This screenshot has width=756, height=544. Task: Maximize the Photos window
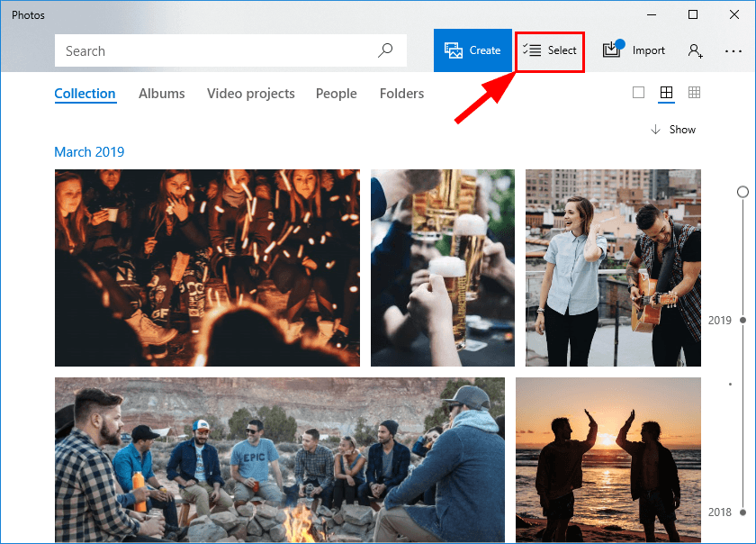point(693,14)
